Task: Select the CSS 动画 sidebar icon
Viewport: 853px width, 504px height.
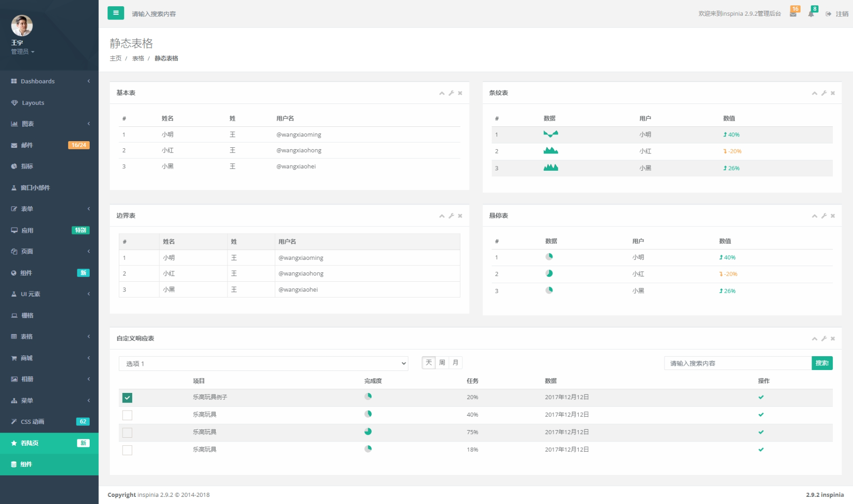Action: (x=14, y=422)
